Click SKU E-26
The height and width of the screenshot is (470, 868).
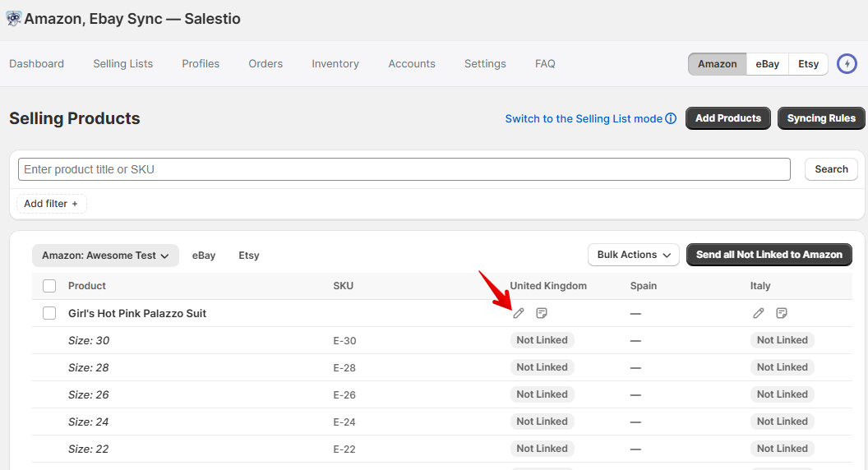pyautogui.click(x=344, y=394)
